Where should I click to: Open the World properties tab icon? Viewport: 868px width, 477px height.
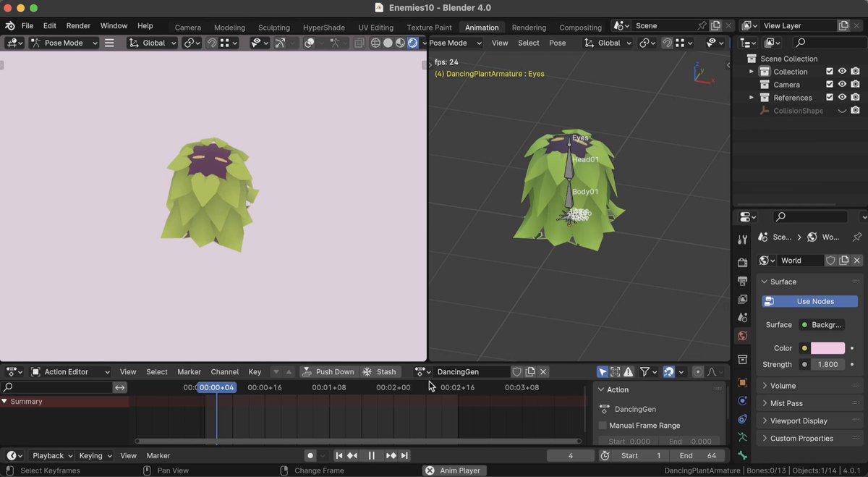[742, 336]
